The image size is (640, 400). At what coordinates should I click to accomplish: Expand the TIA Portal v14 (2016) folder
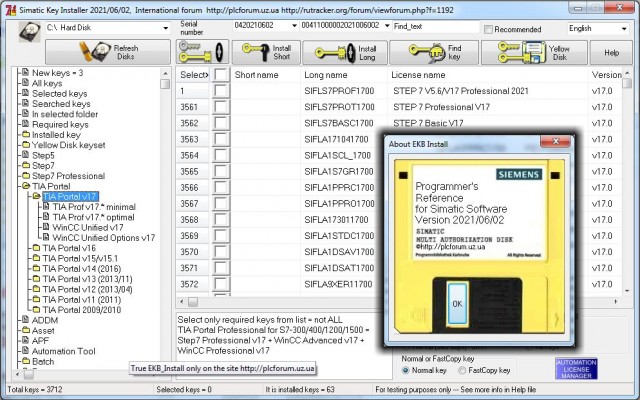point(36,268)
